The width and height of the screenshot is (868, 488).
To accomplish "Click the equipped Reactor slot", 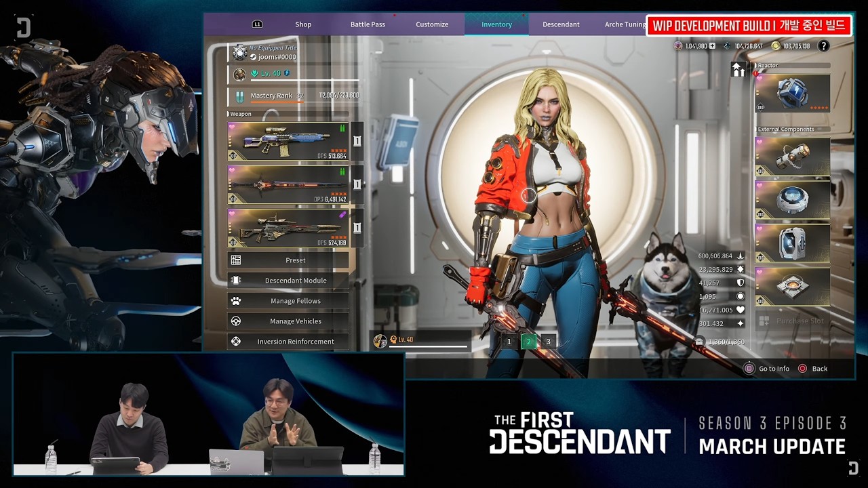I will point(791,92).
